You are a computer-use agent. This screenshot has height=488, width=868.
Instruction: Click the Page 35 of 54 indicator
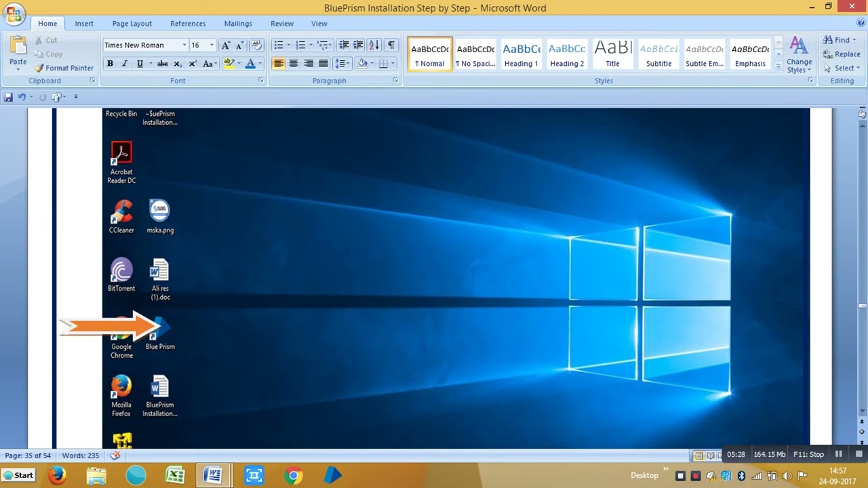click(28, 455)
